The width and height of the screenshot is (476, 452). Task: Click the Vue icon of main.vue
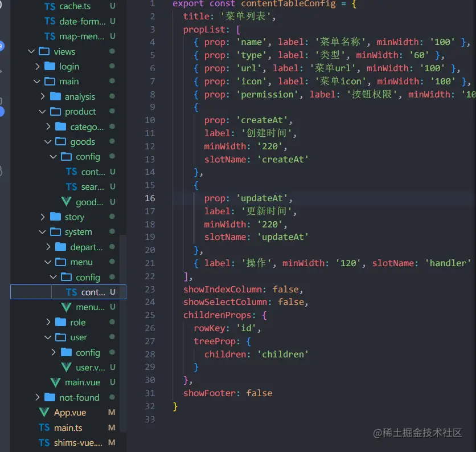pos(55,382)
